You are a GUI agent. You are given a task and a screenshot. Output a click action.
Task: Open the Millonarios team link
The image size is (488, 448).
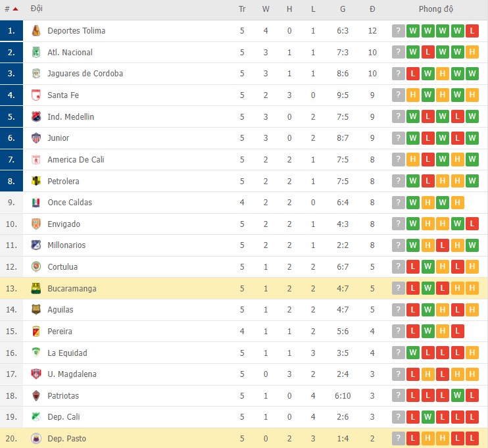coord(66,245)
